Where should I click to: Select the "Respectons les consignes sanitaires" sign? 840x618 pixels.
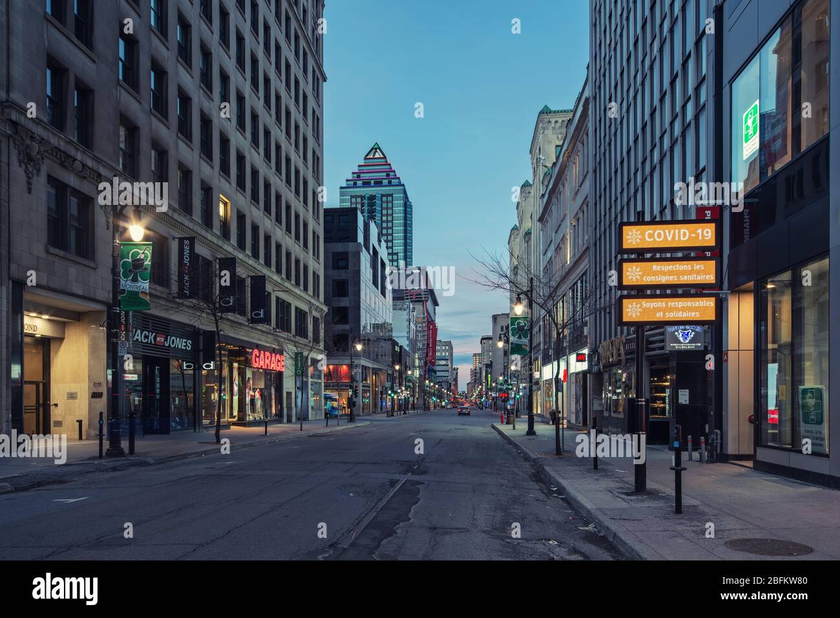668,273
